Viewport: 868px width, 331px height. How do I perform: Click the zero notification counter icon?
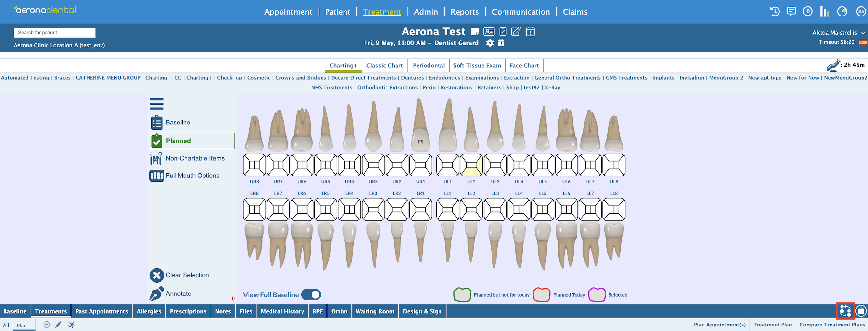point(808,11)
